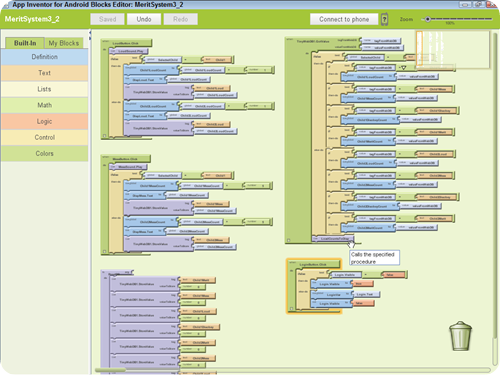Screen dimensions: 500x375
Task: Click the workspace minimap overview thumbnail
Action: (452, 50)
